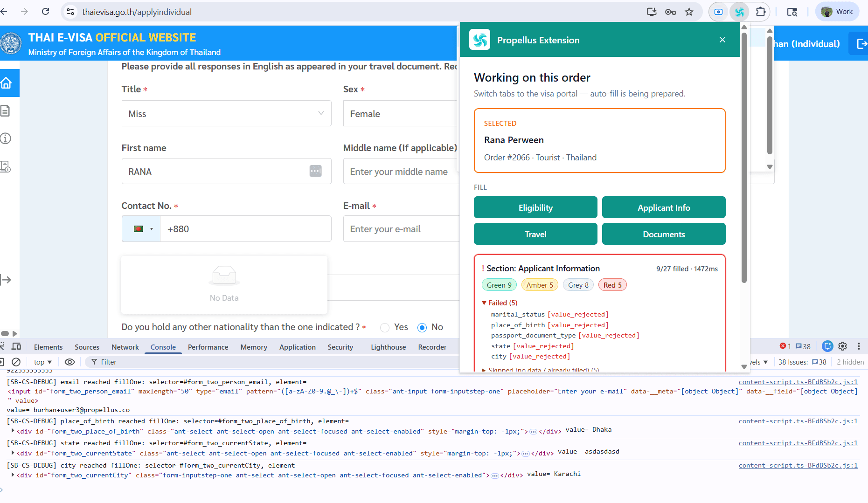
Task: Expand form_two_place_of_birth div in console
Action: click(13, 431)
